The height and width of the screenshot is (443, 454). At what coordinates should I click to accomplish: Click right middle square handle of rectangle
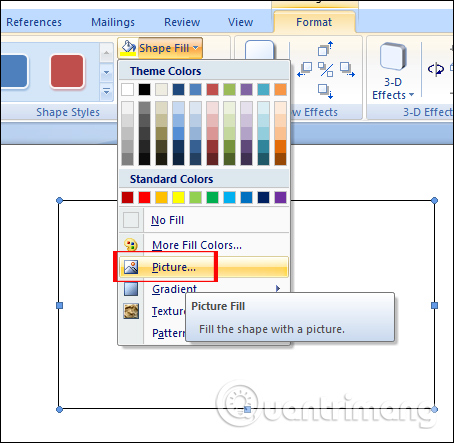tap(434, 305)
